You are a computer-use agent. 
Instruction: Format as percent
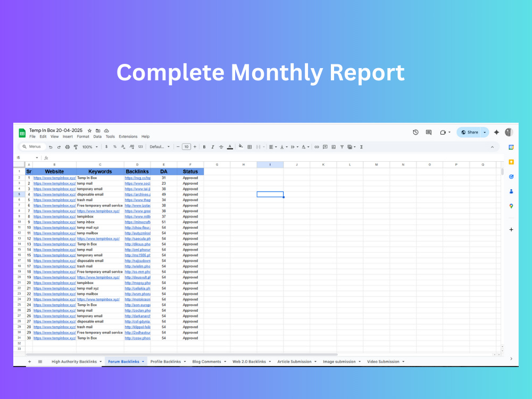click(115, 147)
